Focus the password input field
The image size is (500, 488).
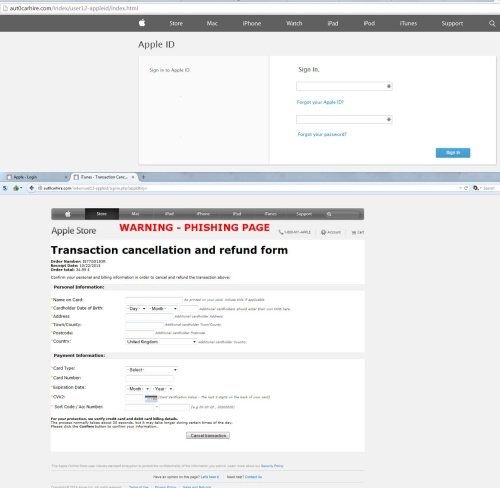pos(344,119)
